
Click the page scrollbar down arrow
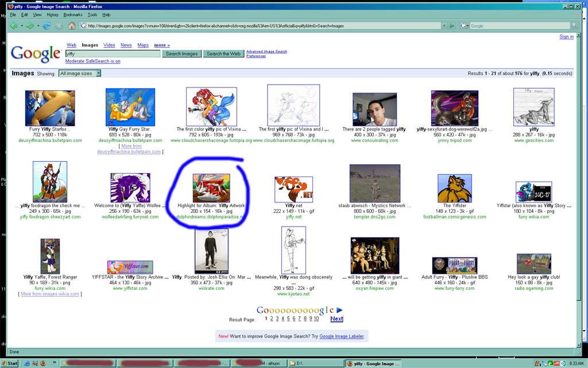tap(579, 344)
